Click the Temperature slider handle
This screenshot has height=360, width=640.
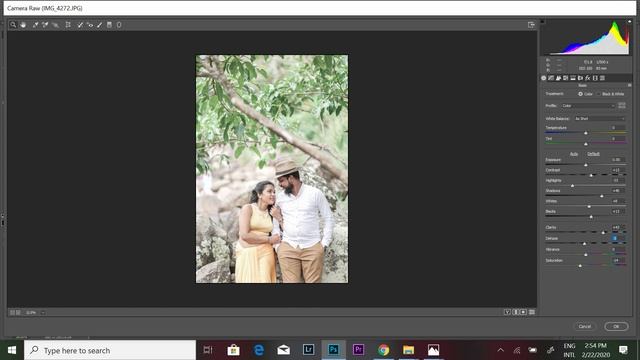point(586,133)
